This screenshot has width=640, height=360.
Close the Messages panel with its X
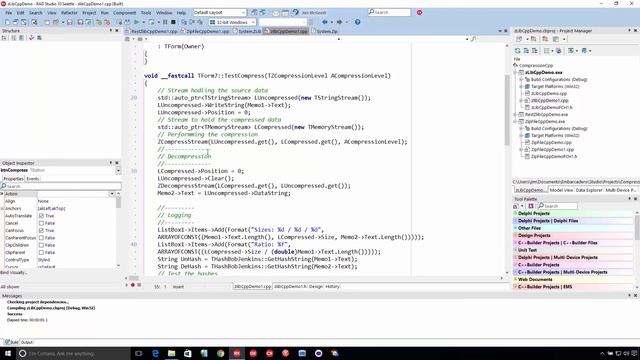tap(636, 296)
